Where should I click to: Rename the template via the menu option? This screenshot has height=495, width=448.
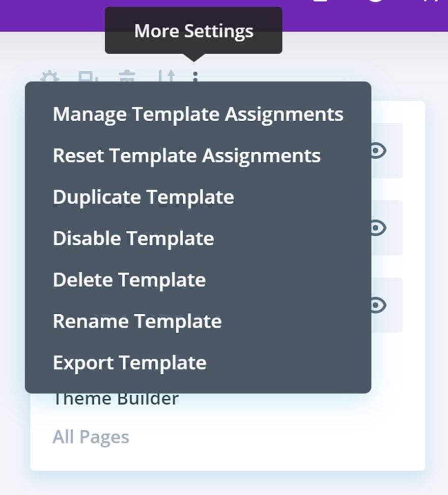coord(137,321)
